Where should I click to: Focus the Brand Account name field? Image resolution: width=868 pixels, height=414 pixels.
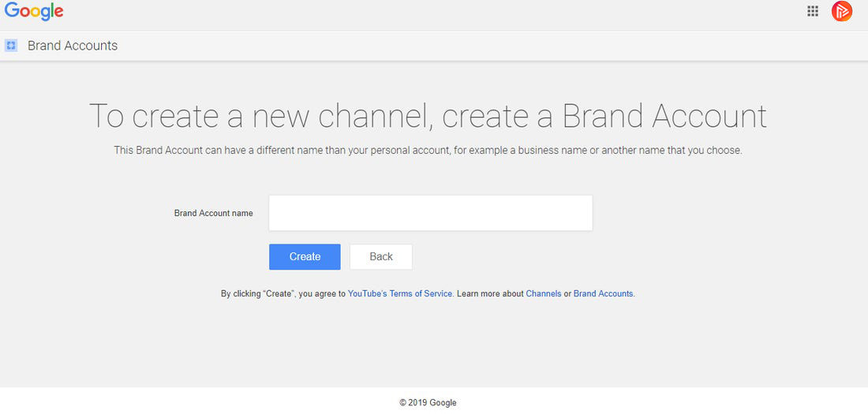point(431,213)
